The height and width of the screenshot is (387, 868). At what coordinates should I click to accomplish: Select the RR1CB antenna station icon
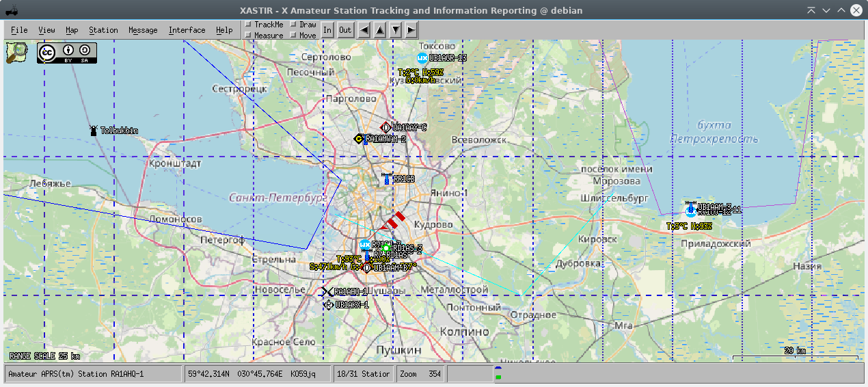pos(387,179)
